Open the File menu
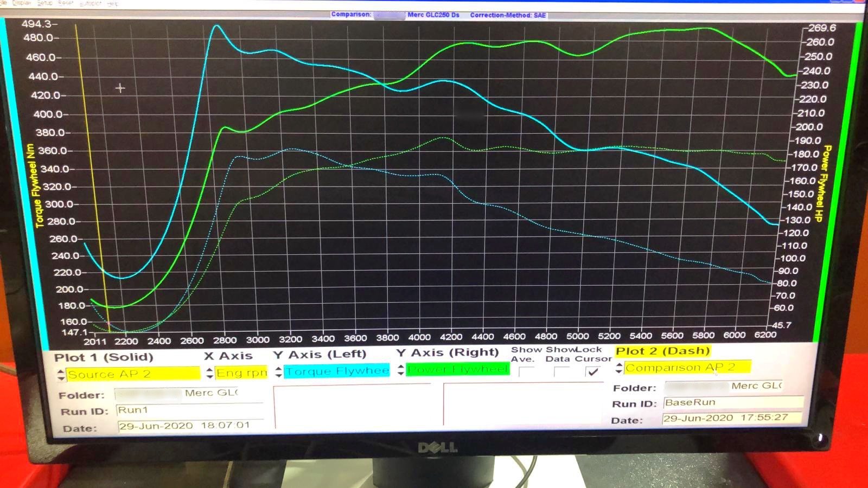Screen dimensions: 868x488 point(3,3)
